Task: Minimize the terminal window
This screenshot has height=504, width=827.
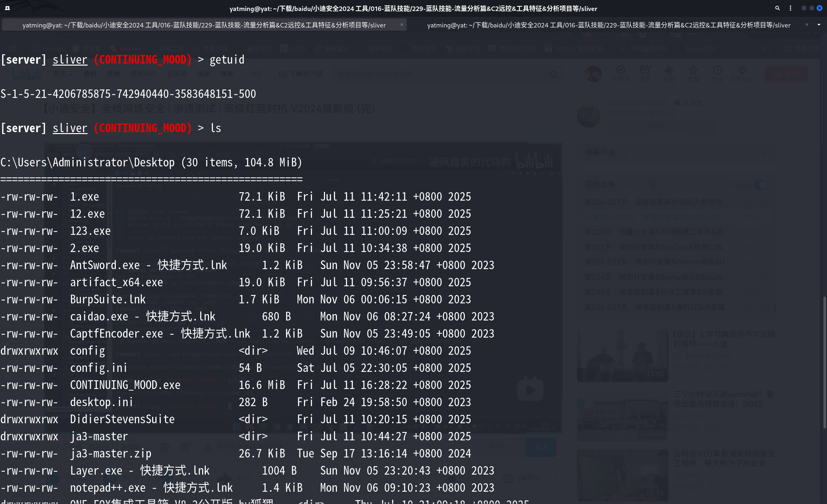Action: [803, 8]
